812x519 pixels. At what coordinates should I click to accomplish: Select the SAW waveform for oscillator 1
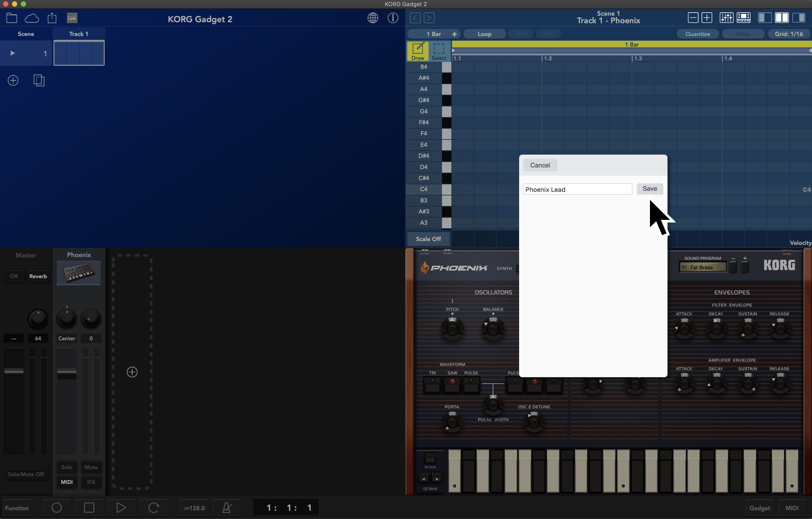tap(452, 385)
